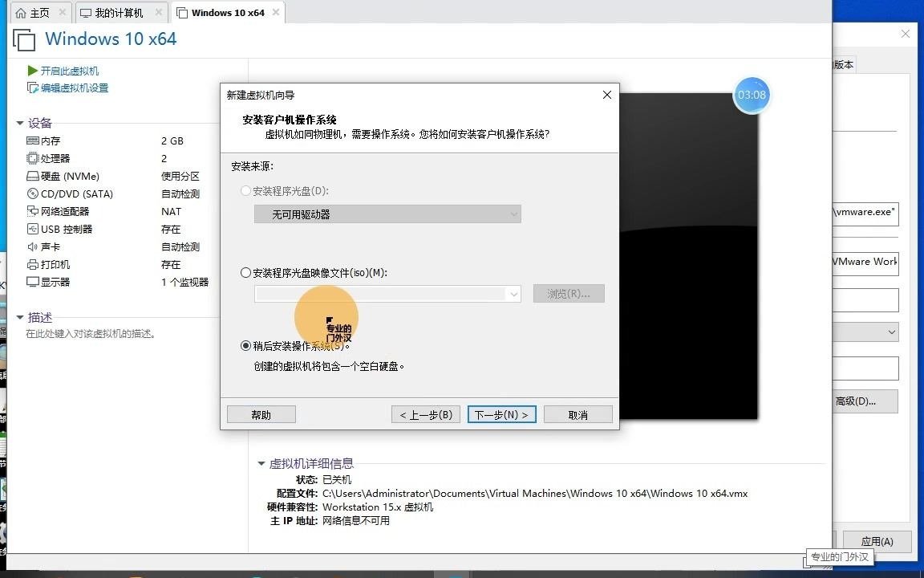Collapse the 设备 section
This screenshot has height=578, width=924.
tap(19, 123)
